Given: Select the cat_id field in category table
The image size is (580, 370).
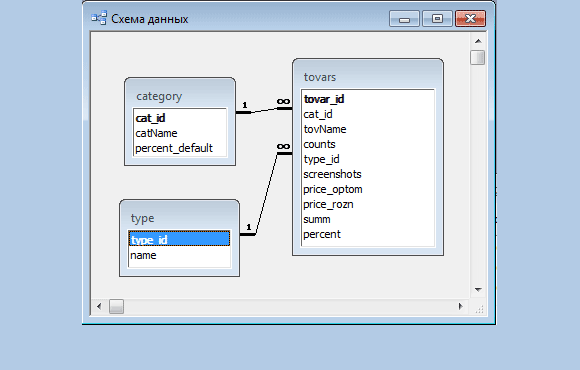Looking at the screenshot, I should click(x=179, y=118).
